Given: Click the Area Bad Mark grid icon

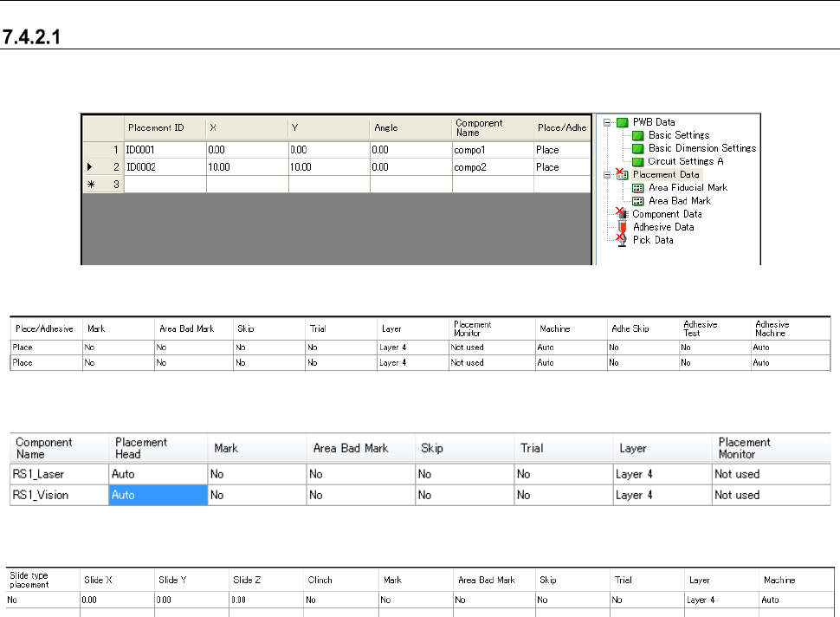Looking at the screenshot, I should click(x=638, y=200).
